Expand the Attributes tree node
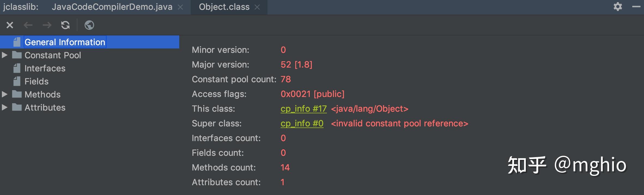Image resolution: width=644 pixels, height=195 pixels. click(x=4, y=108)
